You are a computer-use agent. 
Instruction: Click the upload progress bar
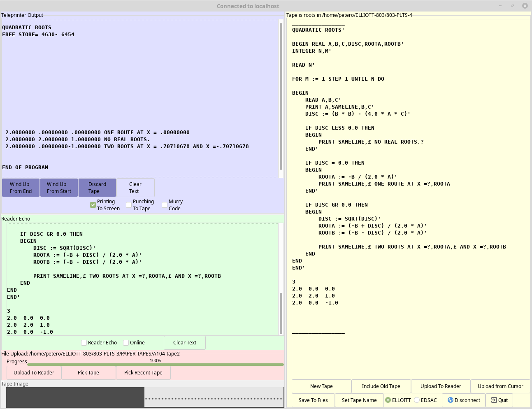point(156,364)
